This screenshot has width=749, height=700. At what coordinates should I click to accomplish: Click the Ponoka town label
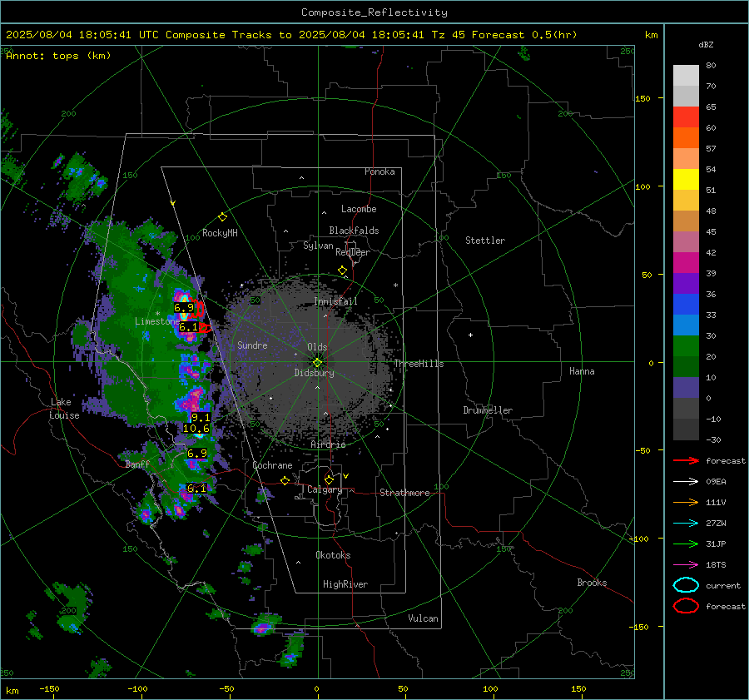pos(379,172)
